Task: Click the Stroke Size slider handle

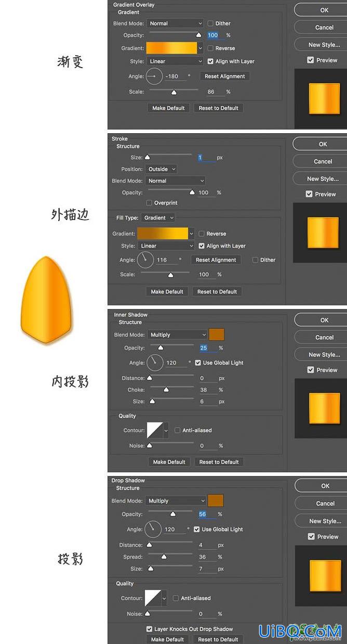Action: 147,157
